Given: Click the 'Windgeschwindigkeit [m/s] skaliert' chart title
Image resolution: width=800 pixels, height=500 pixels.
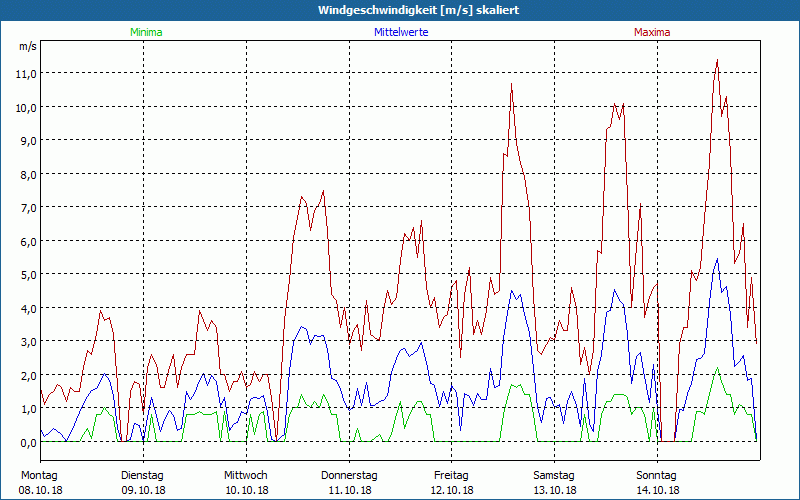Looking at the screenshot, I should (x=418, y=10).
